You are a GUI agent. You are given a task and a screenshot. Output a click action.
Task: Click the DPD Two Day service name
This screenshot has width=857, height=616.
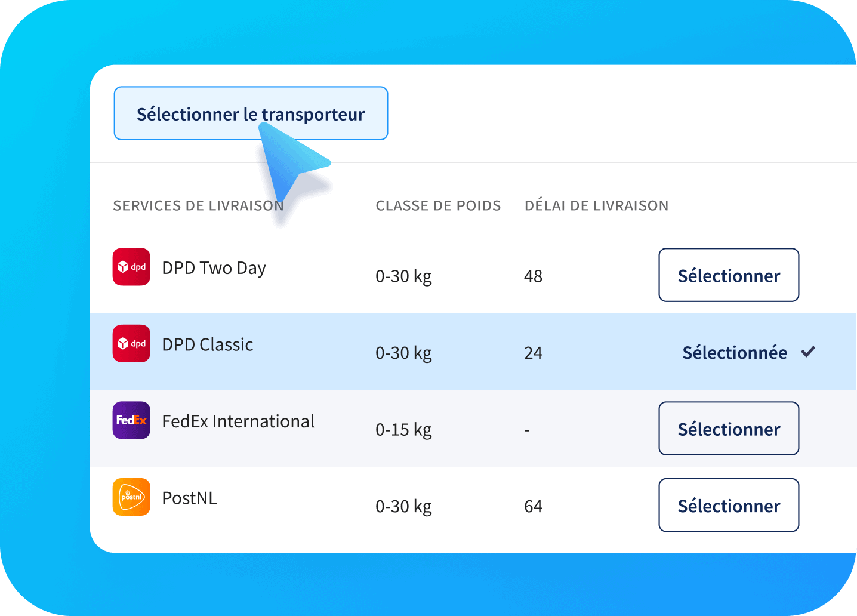click(x=214, y=268)
